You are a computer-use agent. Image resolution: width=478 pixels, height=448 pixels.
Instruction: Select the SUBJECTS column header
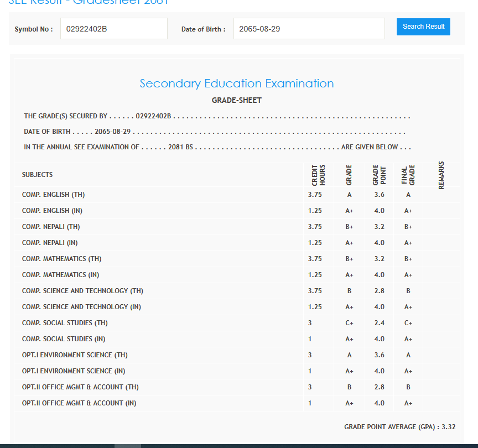[x=38, y=175]
